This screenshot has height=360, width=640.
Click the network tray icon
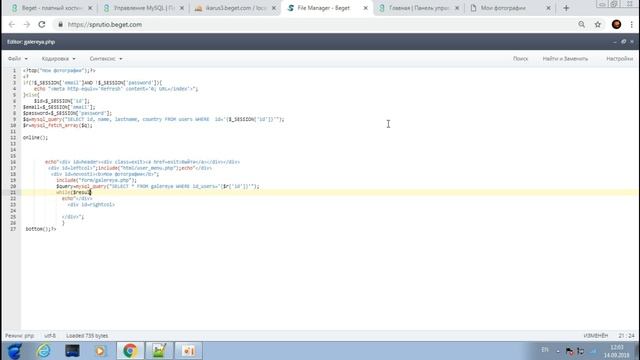[580, 351]
